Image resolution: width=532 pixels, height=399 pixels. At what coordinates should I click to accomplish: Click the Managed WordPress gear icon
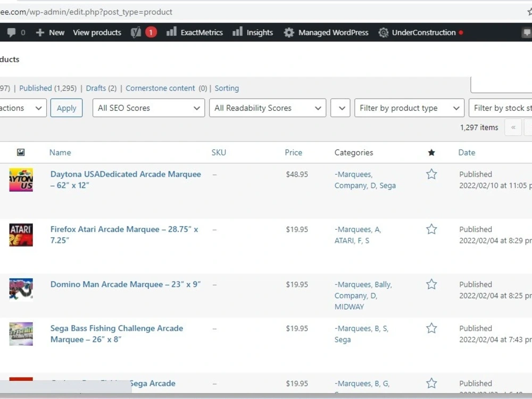[x=289, y=32]
